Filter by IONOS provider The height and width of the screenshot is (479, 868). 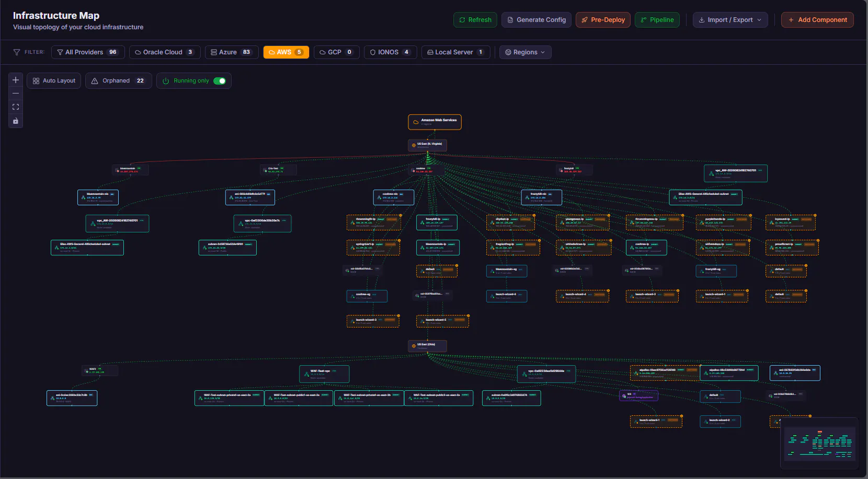[390, 52]
